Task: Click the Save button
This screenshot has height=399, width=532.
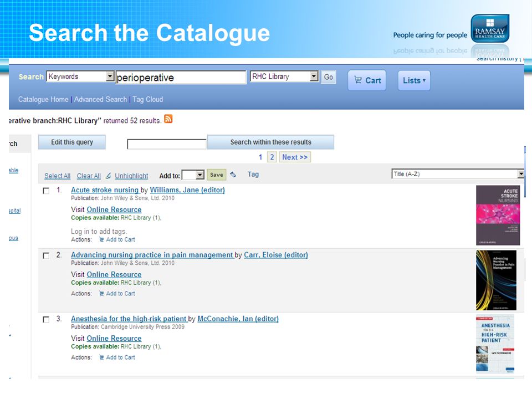Action: click(217, 175)
